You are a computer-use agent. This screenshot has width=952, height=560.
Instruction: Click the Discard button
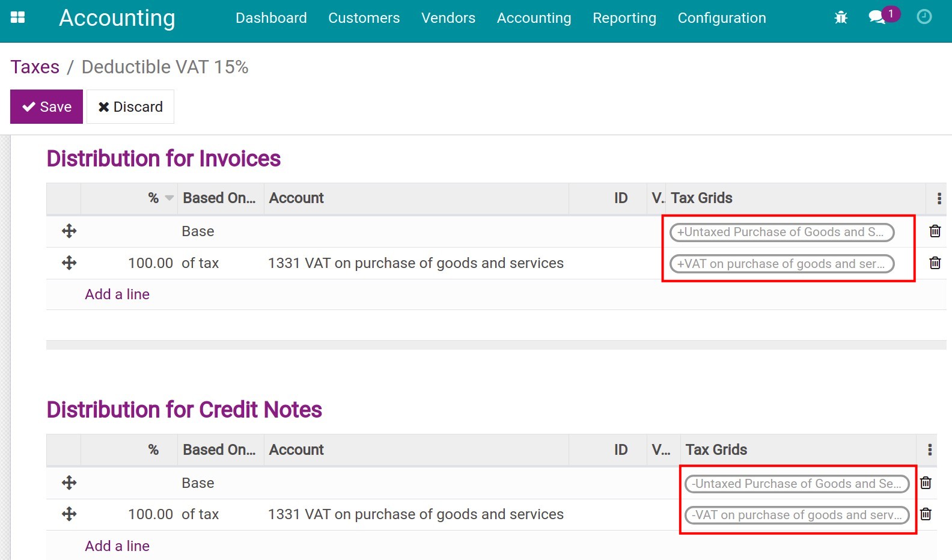(130, 107)
